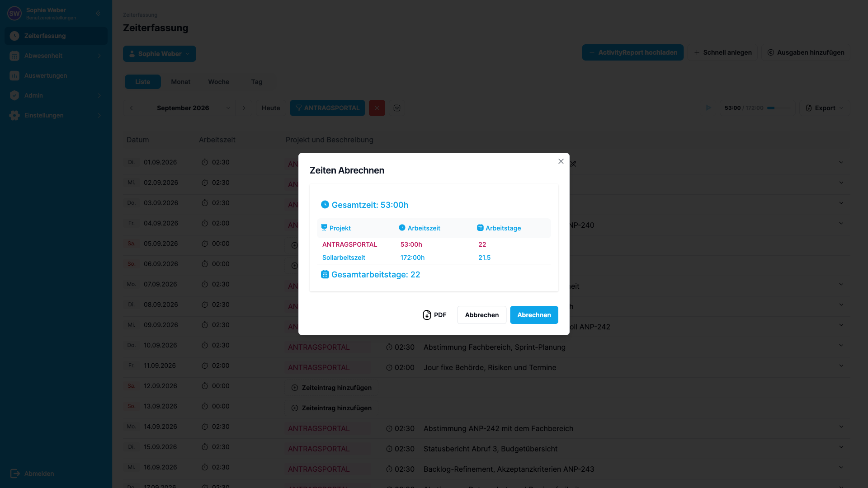The height and width of the screenshot is (488, 868).
Task: Expand the 10.09.2026 row chevron
Action: pyautogui.click(x=841, y=345)
